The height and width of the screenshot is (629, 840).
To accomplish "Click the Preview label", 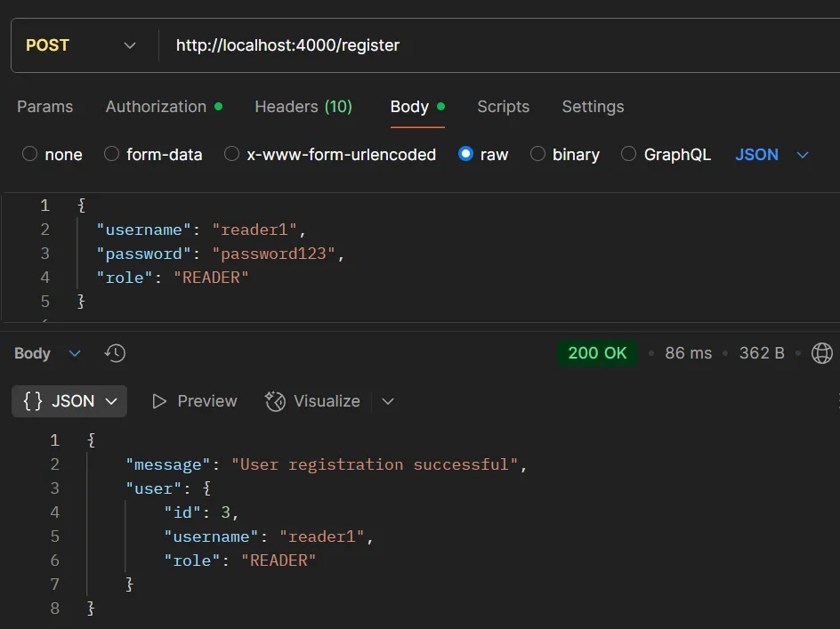I will 206,401.
